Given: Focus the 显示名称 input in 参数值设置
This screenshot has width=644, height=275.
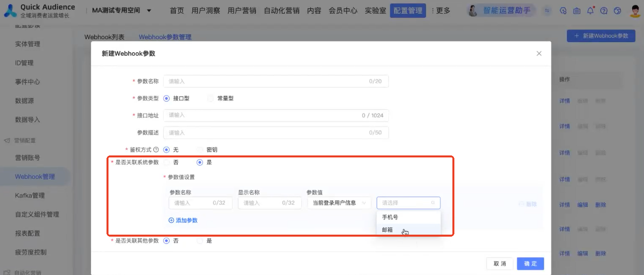Looking at the screenshot, I should coord(270,203).
